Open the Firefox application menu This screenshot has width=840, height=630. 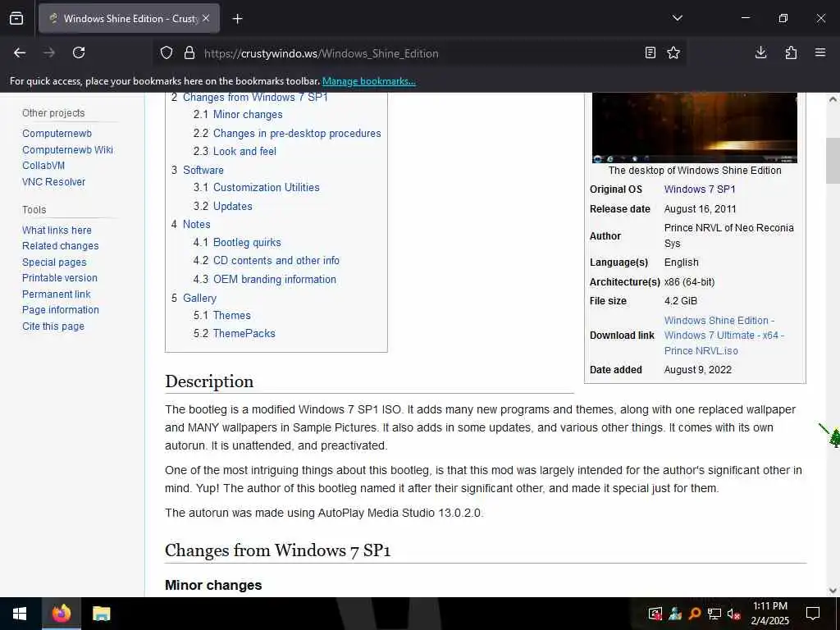coord(820,52)
